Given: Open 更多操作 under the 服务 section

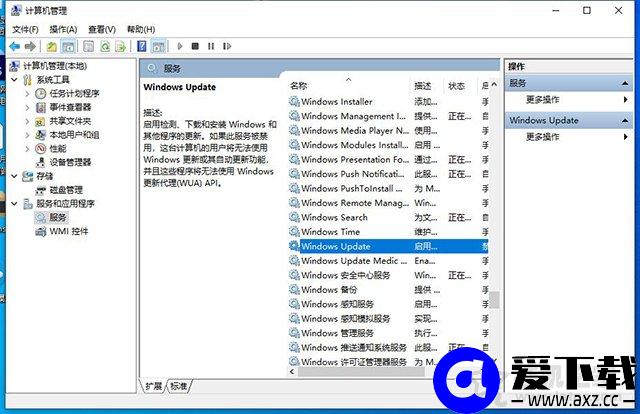Looking at the screenshot, I should [x=542, y=100].
